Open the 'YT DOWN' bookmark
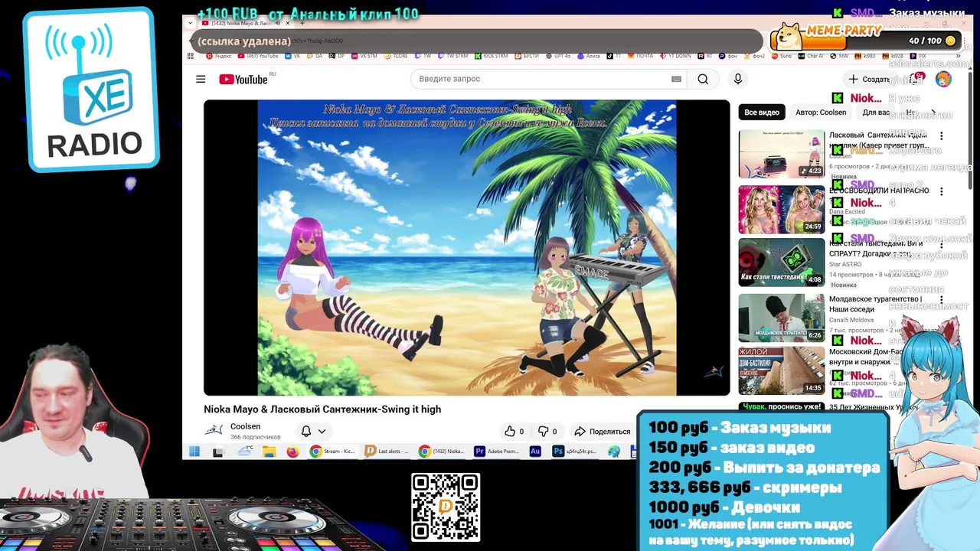980x551 pixels. pyautogui.click(x=675, y=56)
